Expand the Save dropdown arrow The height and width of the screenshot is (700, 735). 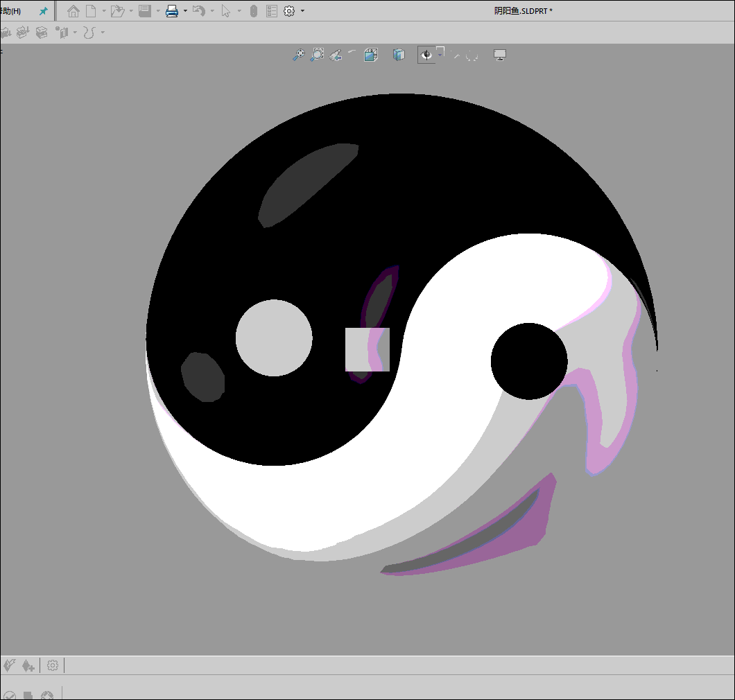pyautogui.click(x=157, y=11)
